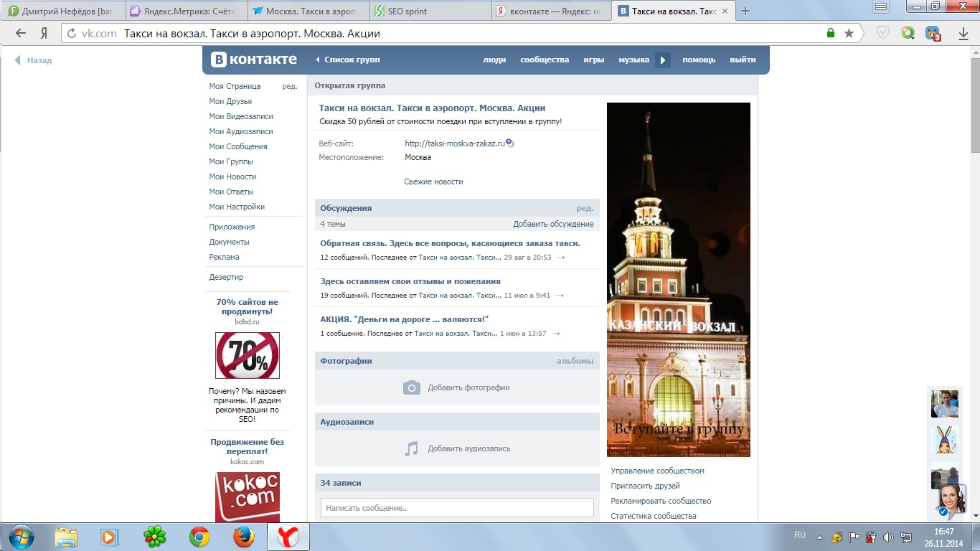Open Firefox from the taskbar

[x=244, y=537]
